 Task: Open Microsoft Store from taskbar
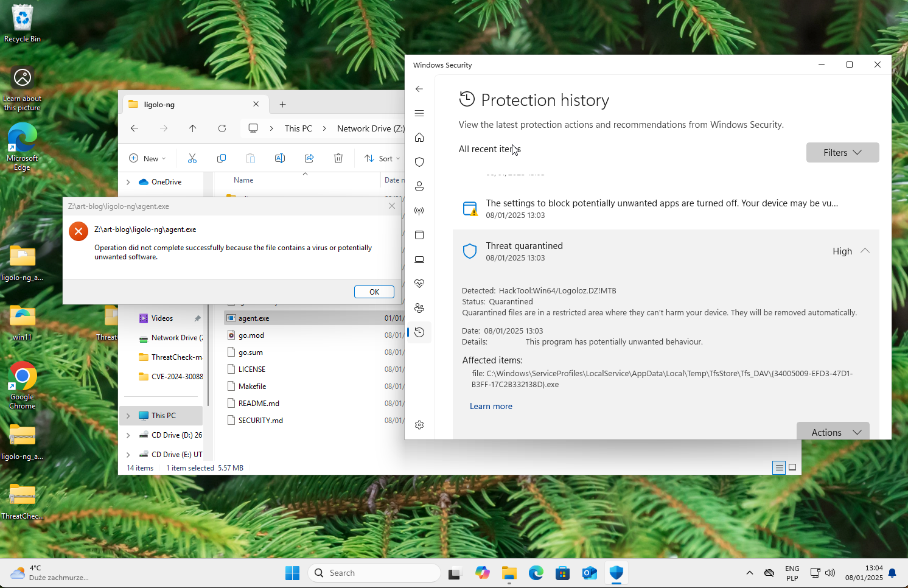coord(563,573)
